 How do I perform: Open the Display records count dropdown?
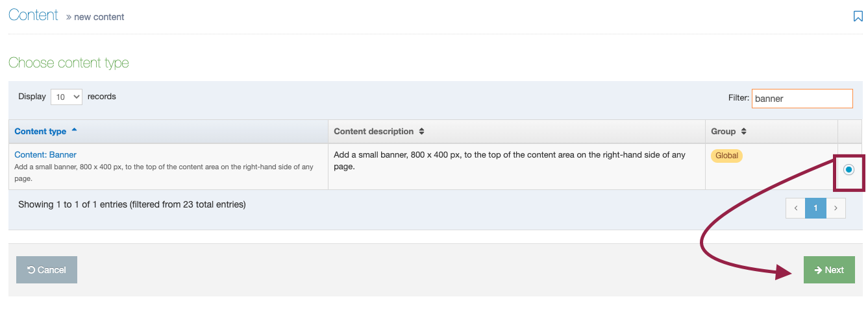click(x=66, y=97)
